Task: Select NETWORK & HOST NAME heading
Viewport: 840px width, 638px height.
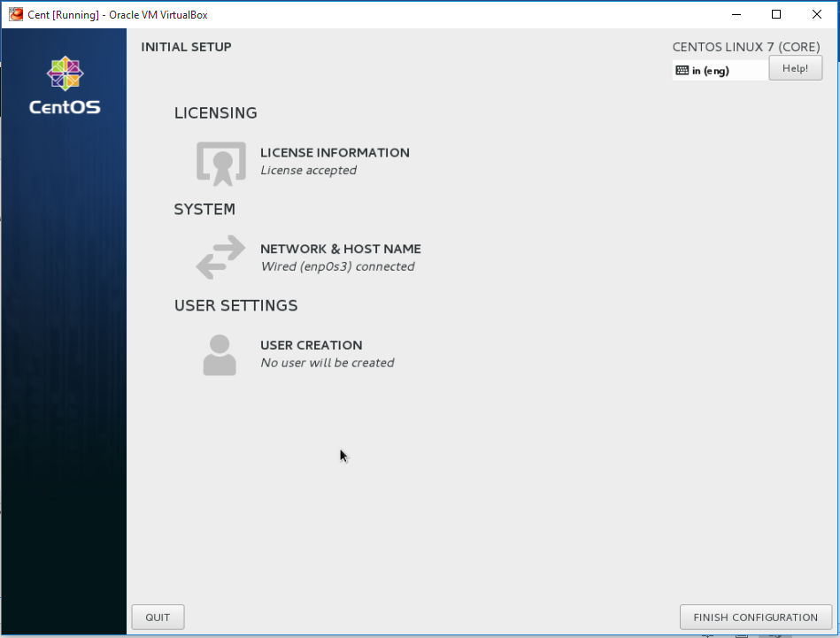Action: point(341,249)
